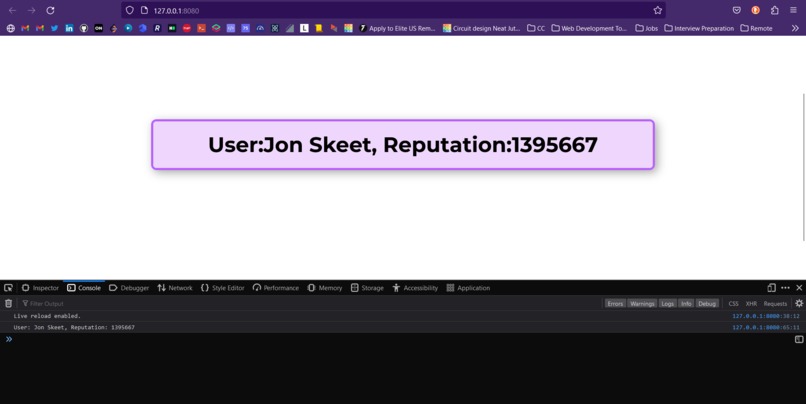Select the Console tab
The image size is (806, 404).
[84, 288]
